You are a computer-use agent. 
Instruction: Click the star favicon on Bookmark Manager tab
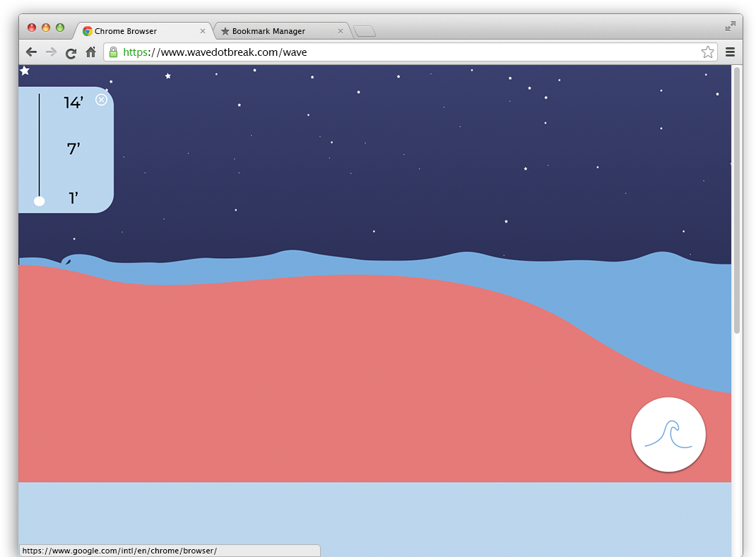(x=225, y=31)
